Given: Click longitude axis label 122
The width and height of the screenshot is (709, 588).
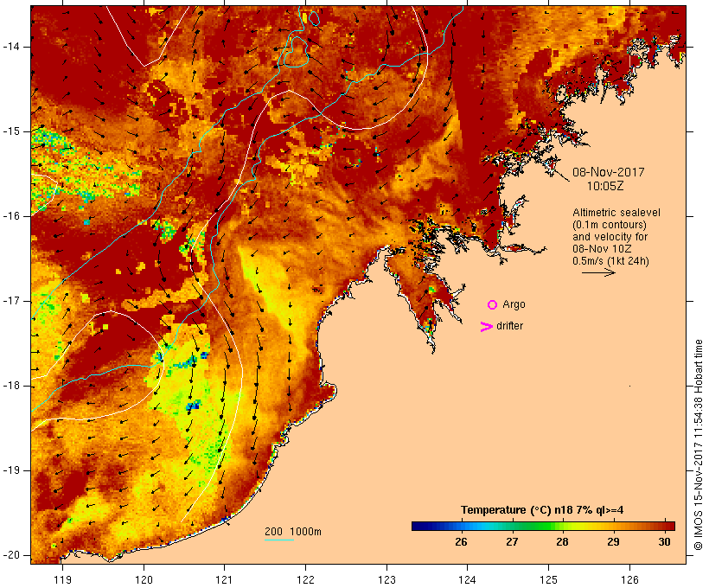Looking at the screenshot, I should [x=306, y=579].
